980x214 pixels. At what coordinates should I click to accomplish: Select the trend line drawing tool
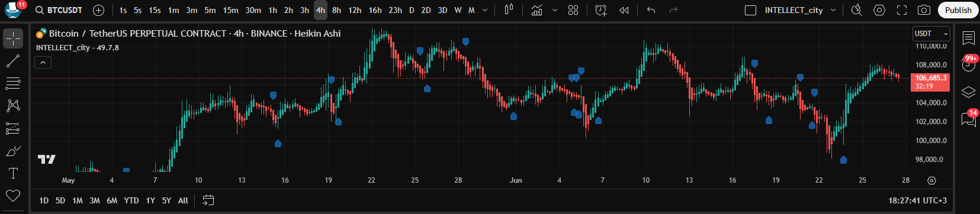pyautogui.click(x=13, y=61)
